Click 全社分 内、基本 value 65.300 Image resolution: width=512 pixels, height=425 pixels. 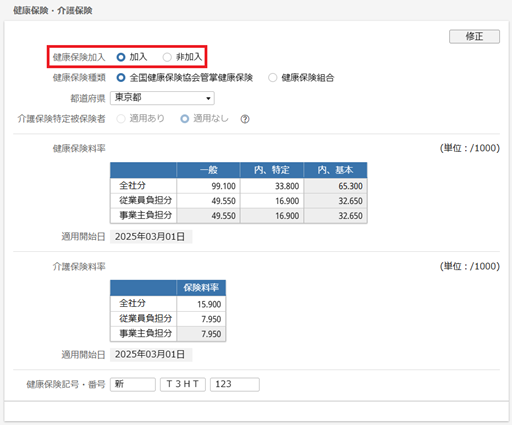coord(335,186)
